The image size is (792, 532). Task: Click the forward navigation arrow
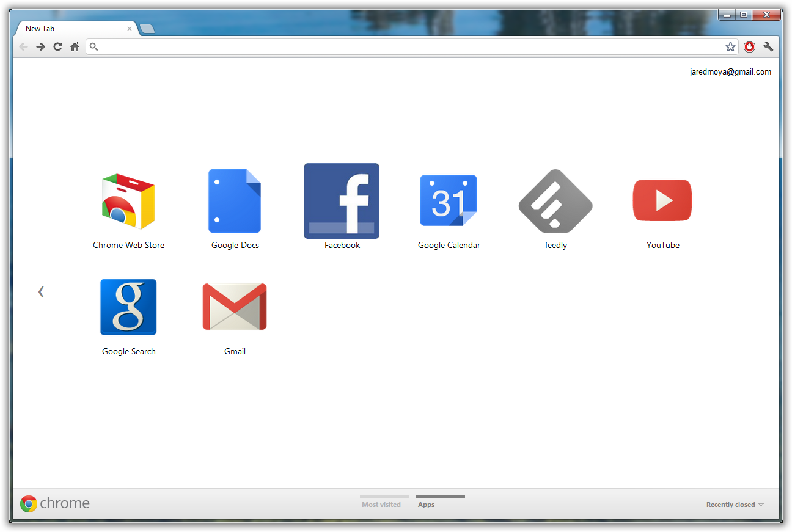coord(40,47)
